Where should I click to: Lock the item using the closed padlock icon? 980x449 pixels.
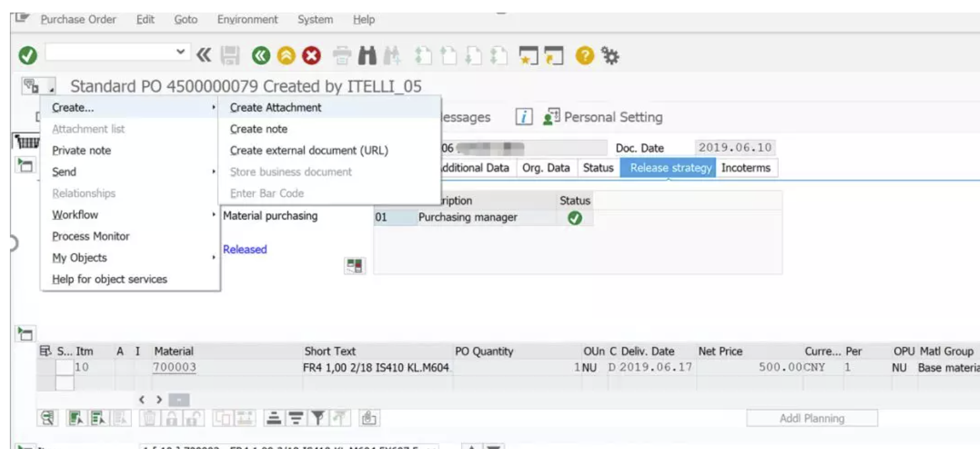[173, 417]
